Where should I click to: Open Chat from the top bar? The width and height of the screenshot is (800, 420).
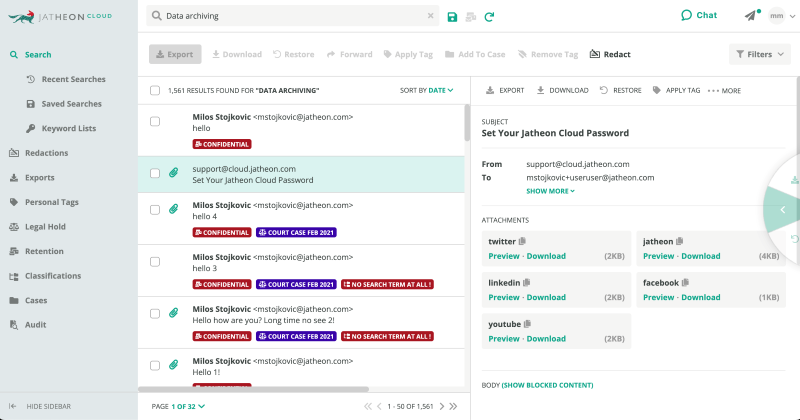coord(699,16)
